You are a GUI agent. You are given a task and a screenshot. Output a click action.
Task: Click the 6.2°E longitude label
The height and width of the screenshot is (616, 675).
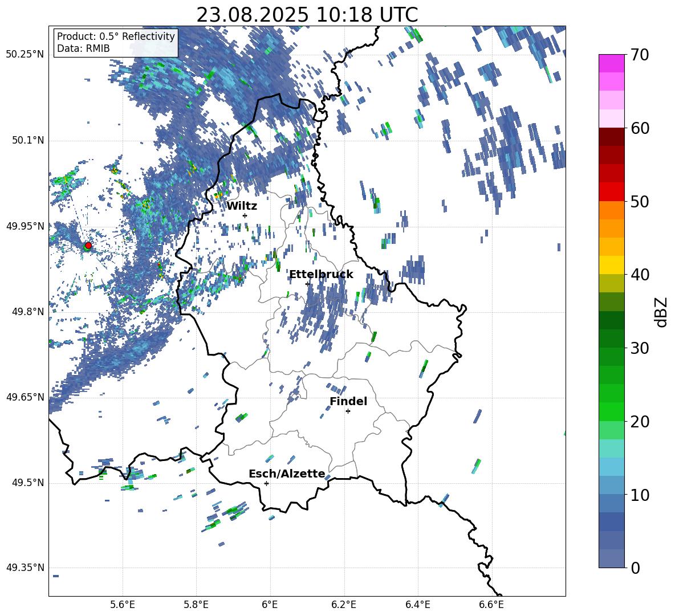344,605
